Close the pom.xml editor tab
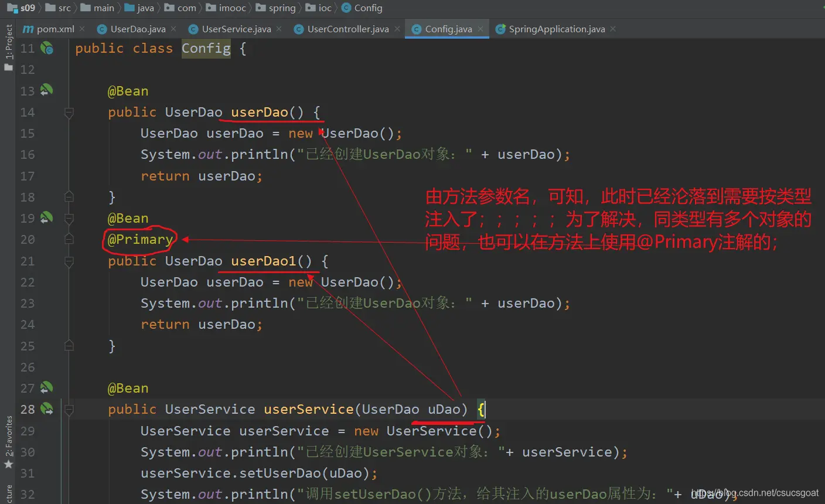825x504 pixels. 82,29
